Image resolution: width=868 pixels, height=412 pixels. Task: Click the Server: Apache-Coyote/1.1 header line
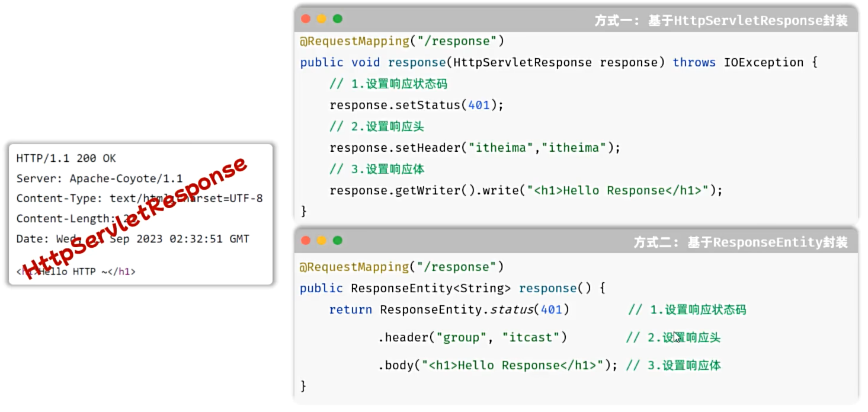pos(99,178)
